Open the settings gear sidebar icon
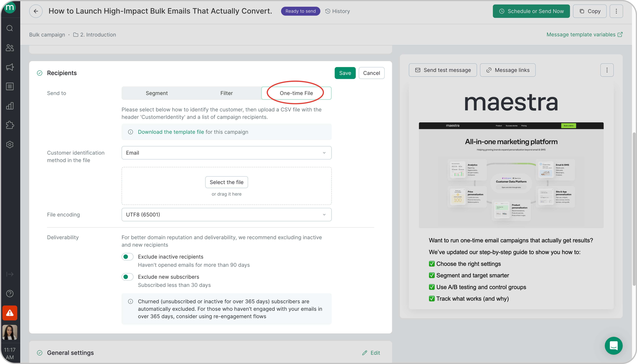 tap(10, 144)
